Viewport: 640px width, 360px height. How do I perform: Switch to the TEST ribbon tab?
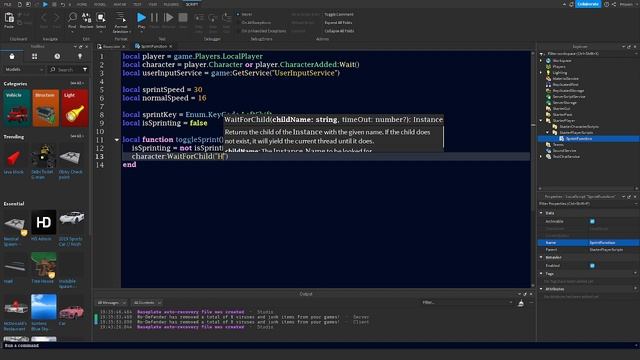(x=137, y=4)
